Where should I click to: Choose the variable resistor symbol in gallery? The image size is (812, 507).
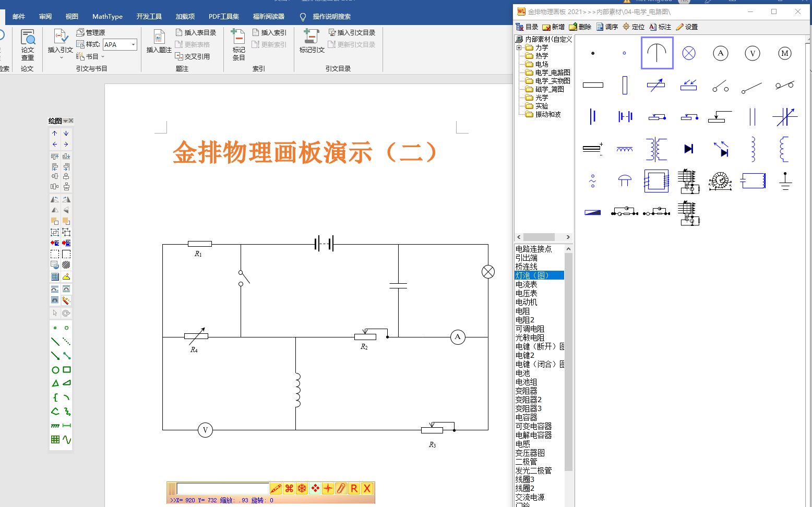(x=656, y=85)
